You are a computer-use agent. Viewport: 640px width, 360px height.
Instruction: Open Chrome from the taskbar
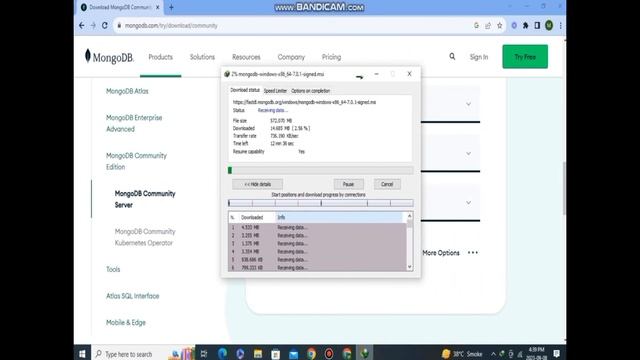311,353
